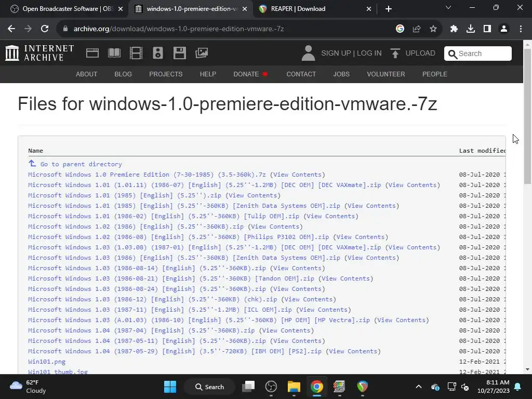Viewport: 532px width, 399px height.
Task: Open the Texts book icon
Action: tap(114, 53)
